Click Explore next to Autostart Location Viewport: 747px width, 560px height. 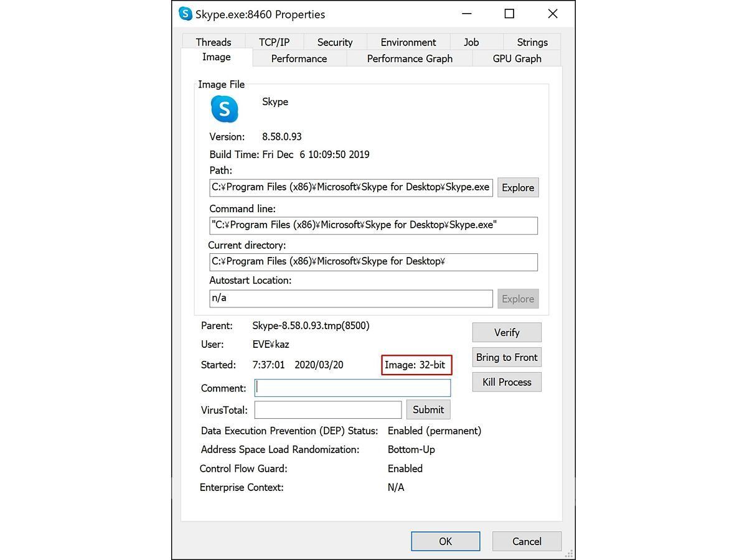518,299
